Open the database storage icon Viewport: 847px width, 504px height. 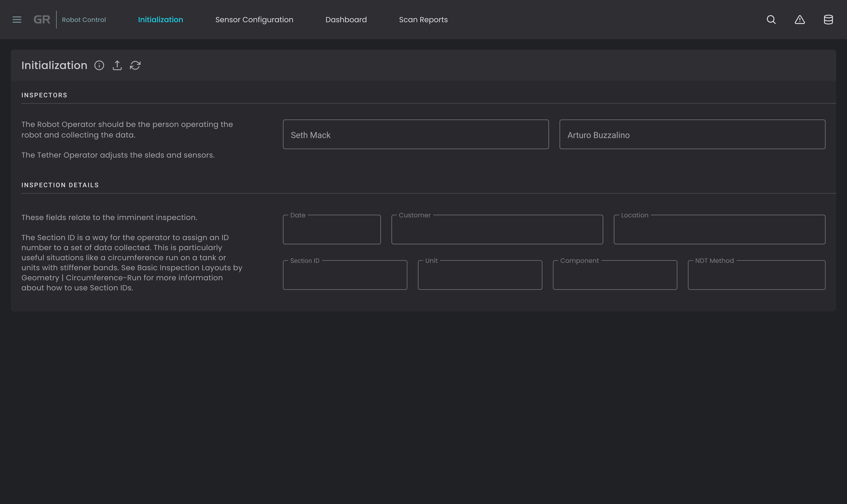828,20
